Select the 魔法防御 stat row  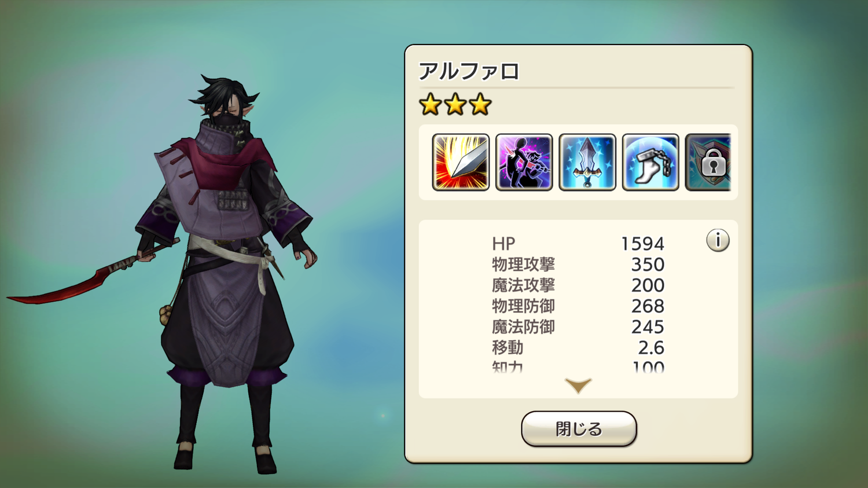(578, 327)
